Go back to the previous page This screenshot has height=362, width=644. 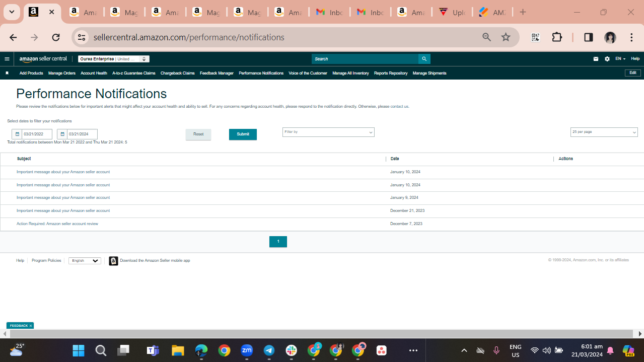tap(13, 37)
